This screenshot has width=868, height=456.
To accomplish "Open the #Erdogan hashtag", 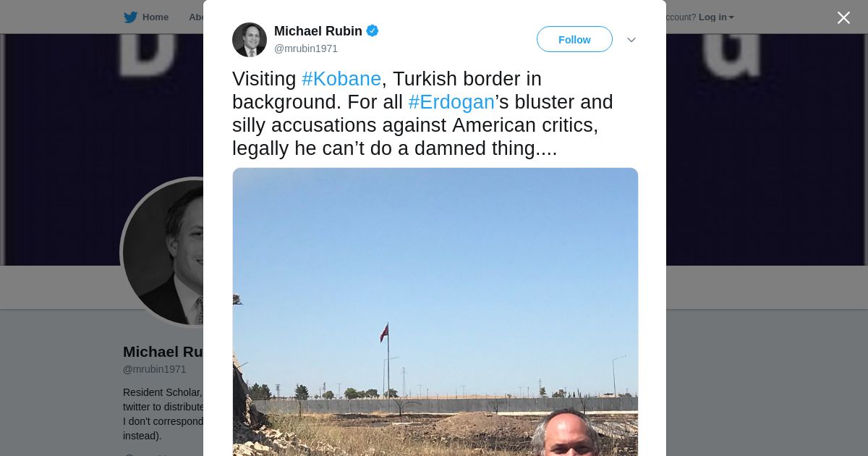I will (x=451, y=102).
